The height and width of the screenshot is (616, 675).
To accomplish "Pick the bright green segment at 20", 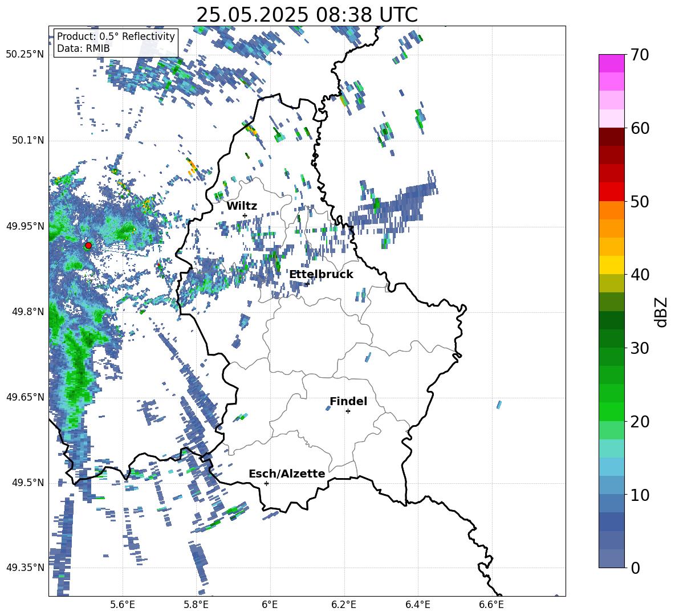I will pos(611,411).
